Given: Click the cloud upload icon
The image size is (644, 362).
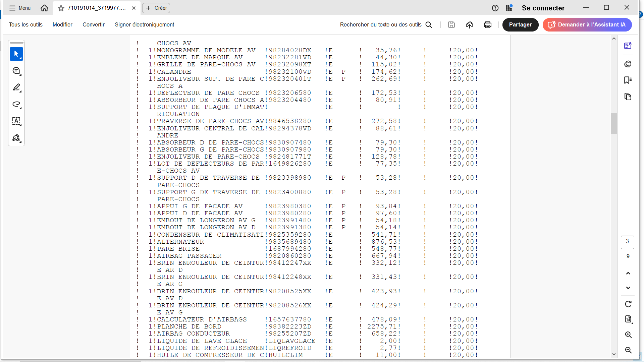Looking at the screenshot, I should [x=469, y=25].
